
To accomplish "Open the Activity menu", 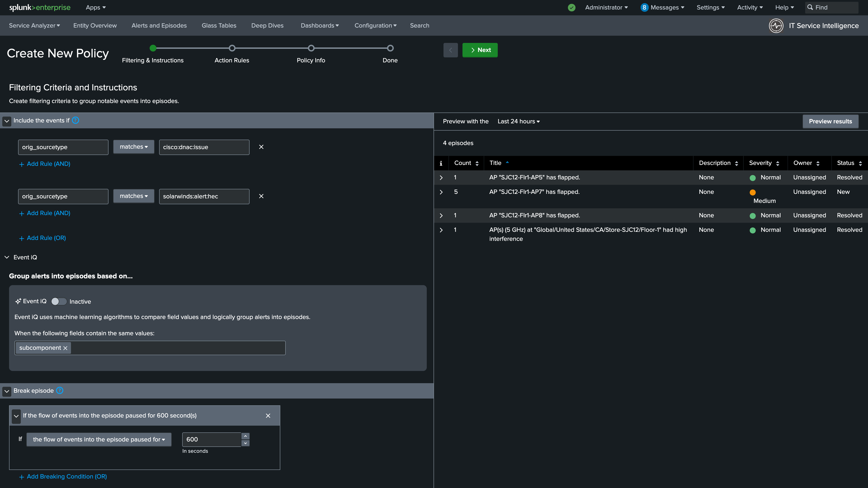I will click(x=750, y=7).
